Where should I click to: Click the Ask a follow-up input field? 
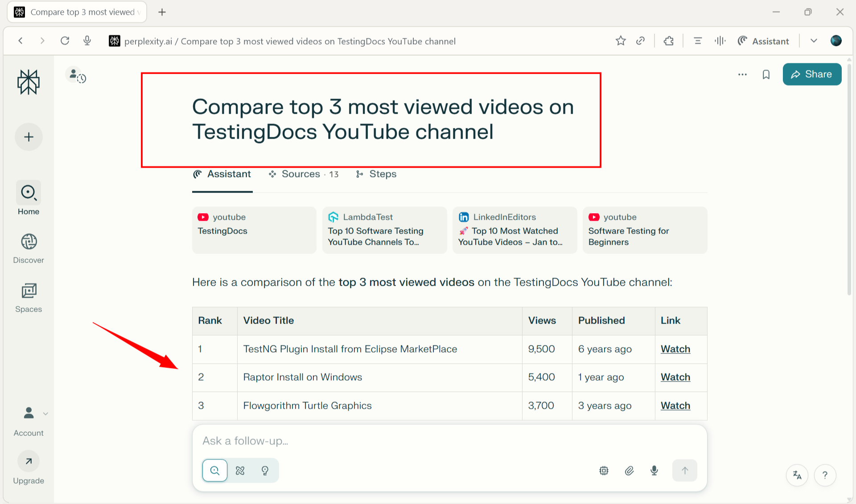click(401, 441)
